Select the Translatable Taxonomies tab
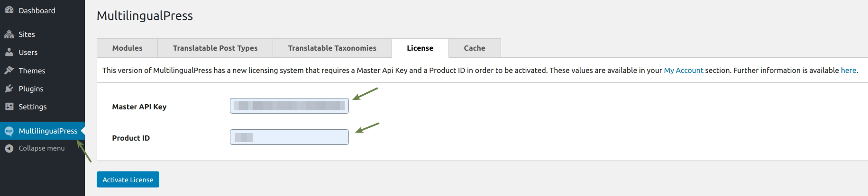This screenshot has height=196, width=868. click(332, 48)
